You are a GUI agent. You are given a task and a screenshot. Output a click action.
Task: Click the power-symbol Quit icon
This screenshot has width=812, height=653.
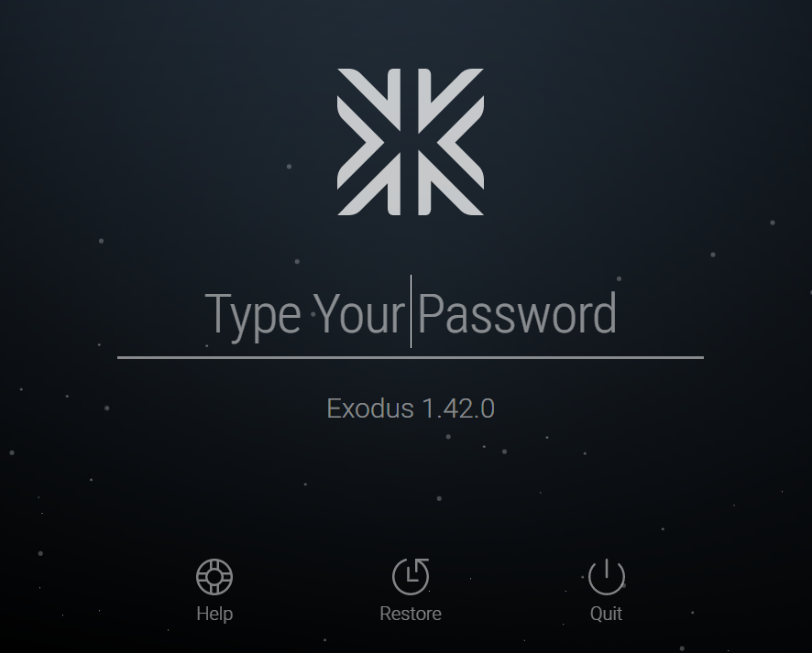[x=607, y=576]
